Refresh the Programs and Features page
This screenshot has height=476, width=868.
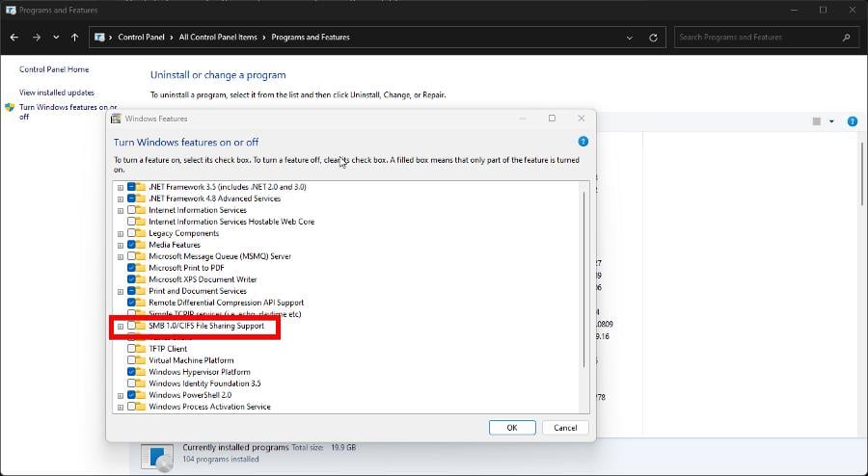coord(653,38)
